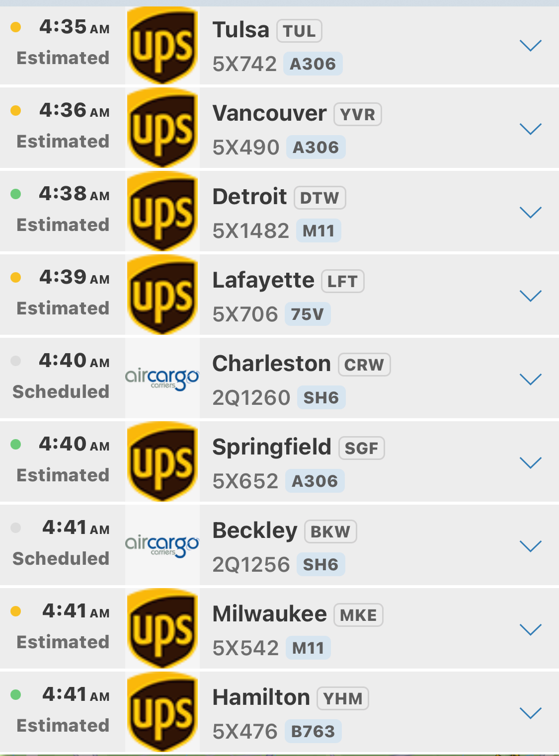The height and width of the screenshot is (756, 559).
Task: Open the Springfield flight details chevron
Action: click(x=530, y=463)
